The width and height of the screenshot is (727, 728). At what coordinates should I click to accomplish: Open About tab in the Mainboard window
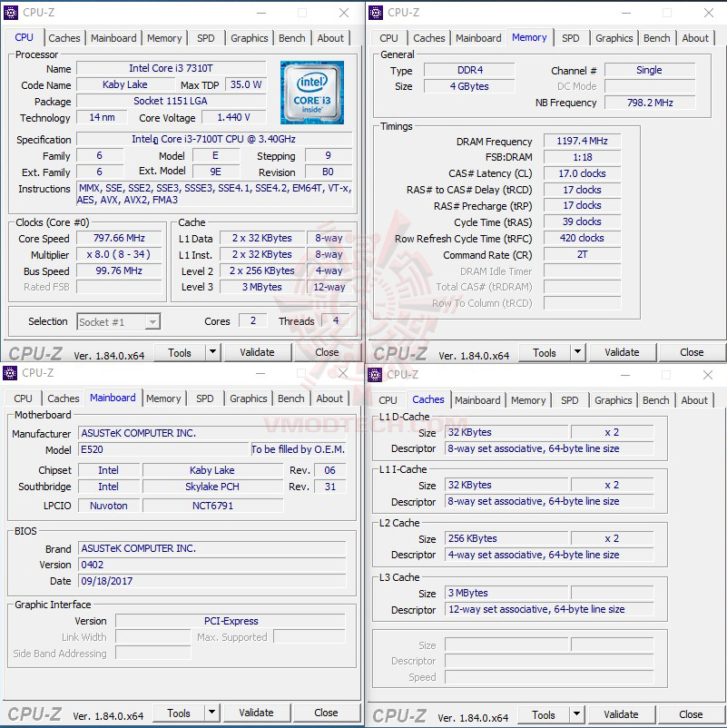click(329, 398)
